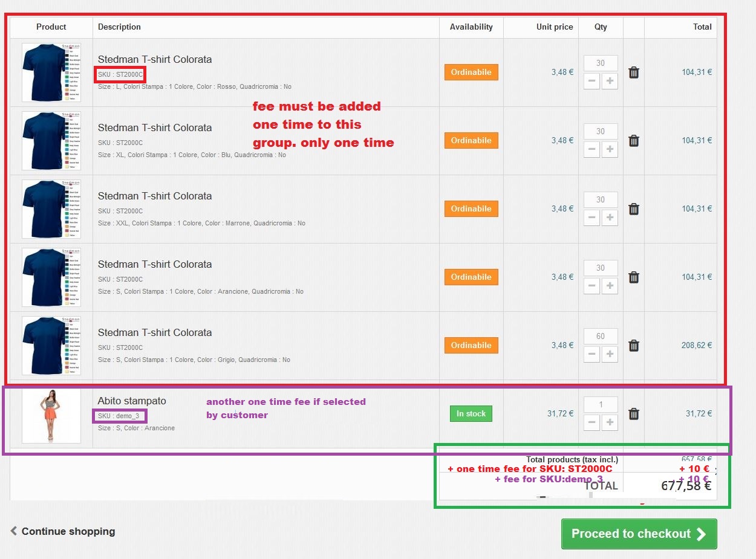Decrease quantity of the Grigio T-shirt
Viewport: 756px width, 559px height.
pyautogui.click(x=592, y=354)
